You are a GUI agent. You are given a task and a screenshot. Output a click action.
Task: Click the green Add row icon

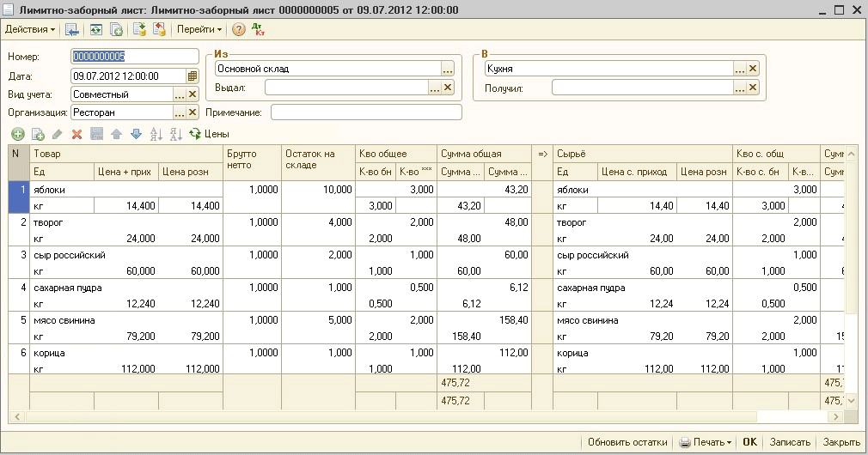[x=17, y=134]
